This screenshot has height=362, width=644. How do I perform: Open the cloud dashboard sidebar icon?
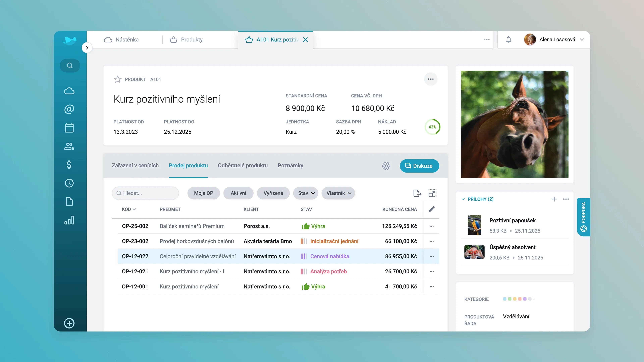[69, 91]
